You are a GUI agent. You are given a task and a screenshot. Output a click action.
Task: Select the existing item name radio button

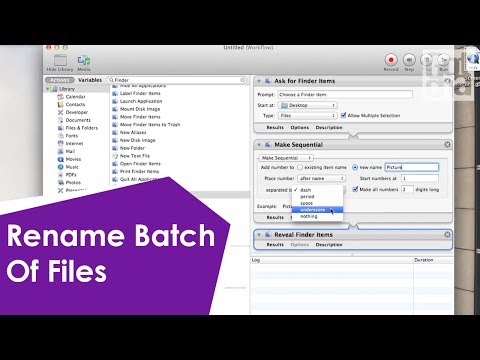[x=300, y=167]
